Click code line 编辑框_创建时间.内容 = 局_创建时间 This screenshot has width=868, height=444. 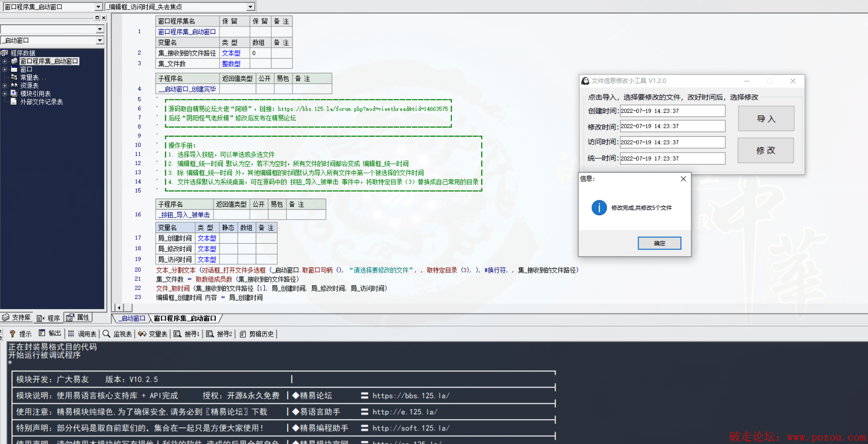[x=209, y=297]
